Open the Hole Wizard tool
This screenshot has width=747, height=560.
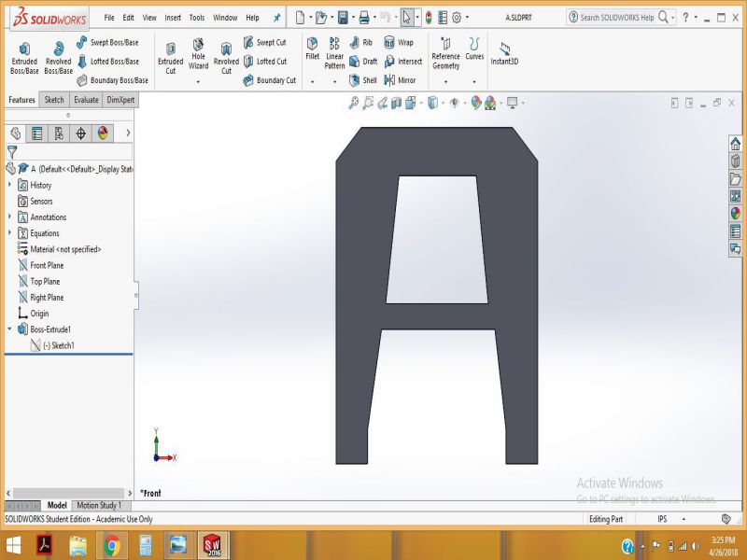point(198,53)
